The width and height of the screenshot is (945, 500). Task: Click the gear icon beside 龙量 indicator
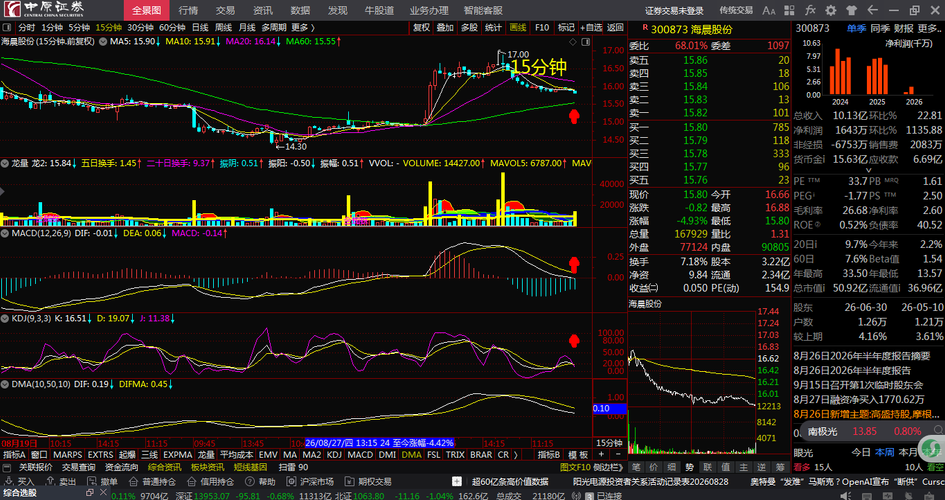tap(5, 163)
